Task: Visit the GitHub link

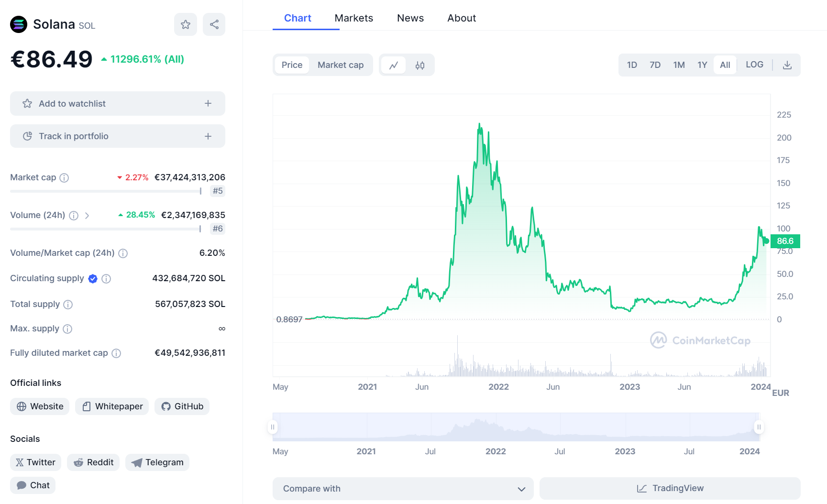Action: tap(182, 406)
